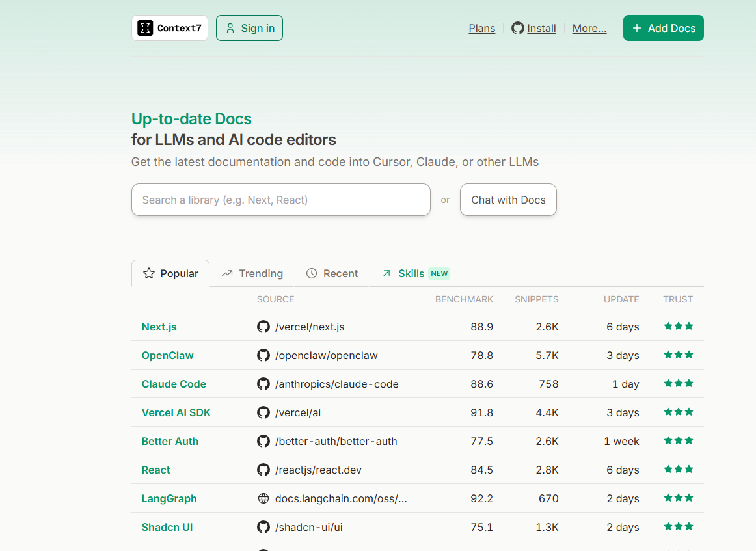Click snippets value 5.7K
The image size is (756, 551).
click(547, 355)
